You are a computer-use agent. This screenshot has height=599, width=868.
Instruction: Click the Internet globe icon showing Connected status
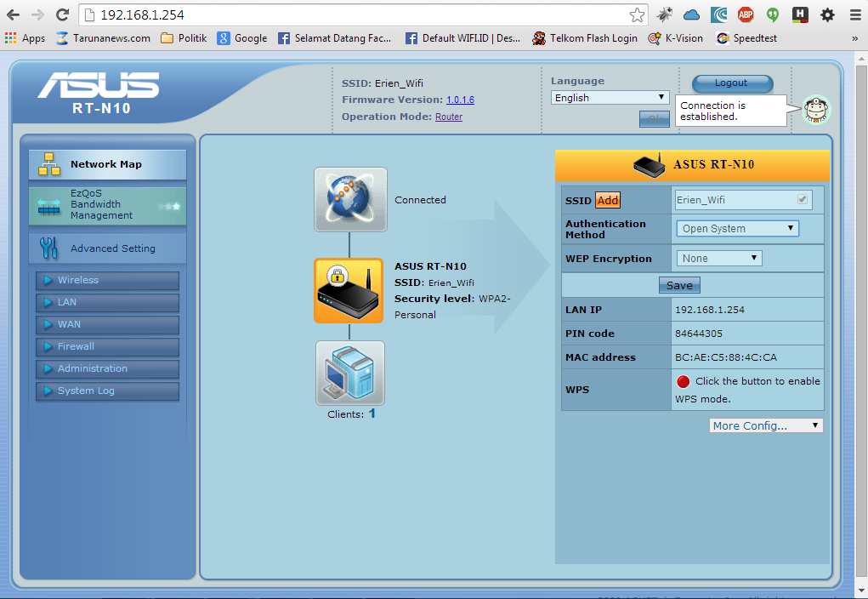coord(349,199)
